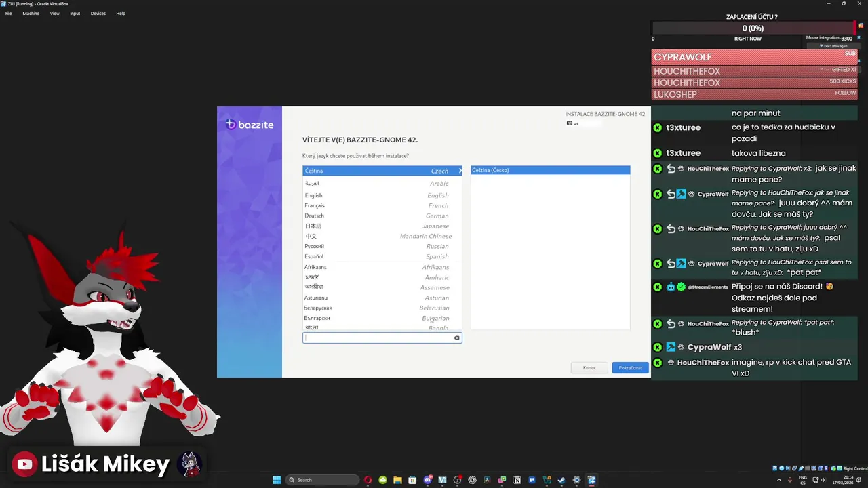Choose Français in the language list
The image size is (868, 488).
coord(382,205)
